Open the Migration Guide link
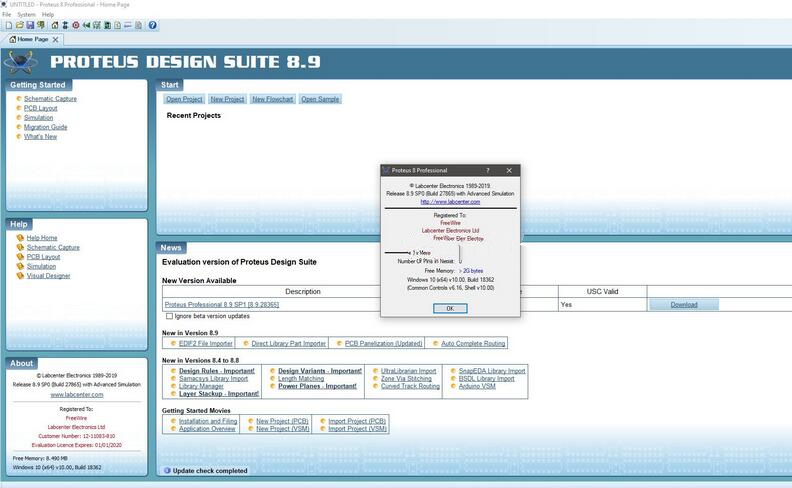This screenshot has height=488, width=792. [x=45, y=127]
